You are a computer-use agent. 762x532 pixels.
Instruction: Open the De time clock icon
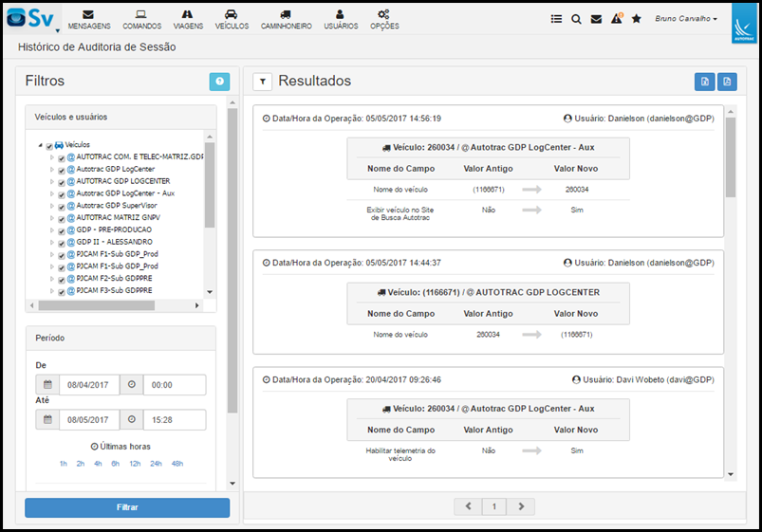click(x=132, y=385)
